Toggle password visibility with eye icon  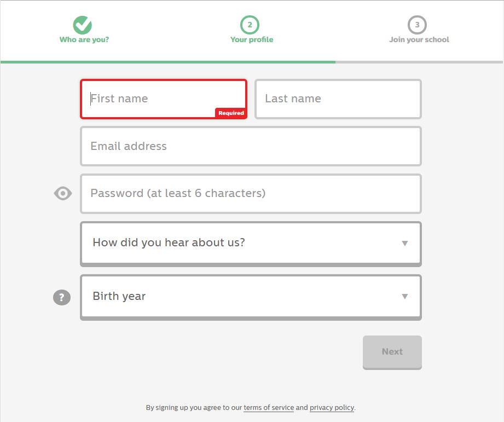pos(63,193)
